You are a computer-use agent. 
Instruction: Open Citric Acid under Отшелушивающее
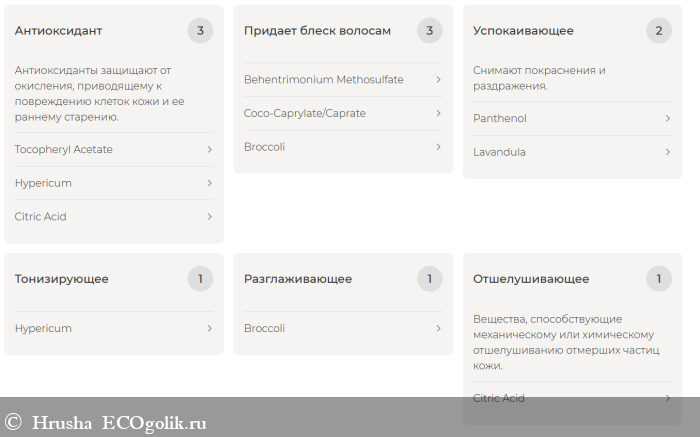(x=498, y=398)
